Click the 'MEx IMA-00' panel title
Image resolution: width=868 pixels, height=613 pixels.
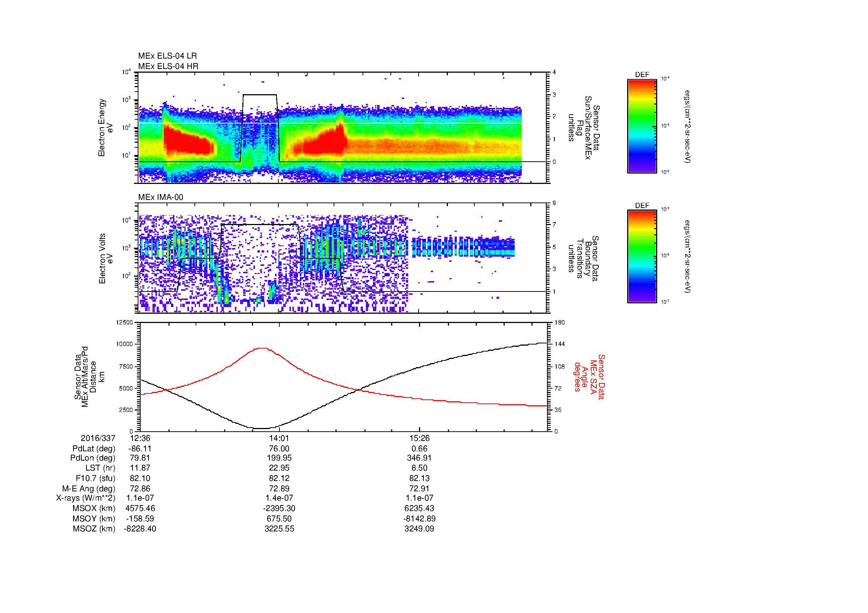(x=161, y=197)
